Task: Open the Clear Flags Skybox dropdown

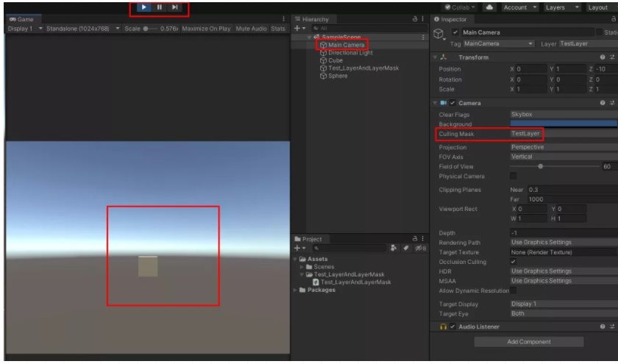Action: [x=564, y=114]
